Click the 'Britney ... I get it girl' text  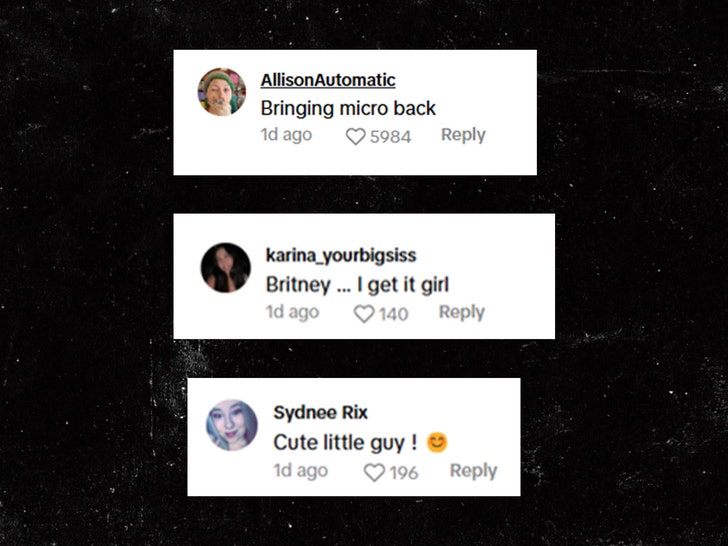tap(358, 285)
